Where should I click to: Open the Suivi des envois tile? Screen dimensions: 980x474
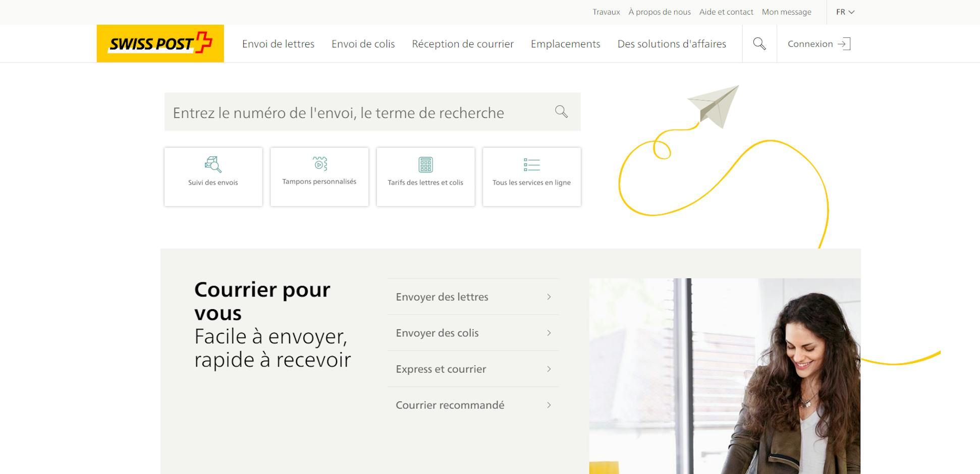pos(213,176)
